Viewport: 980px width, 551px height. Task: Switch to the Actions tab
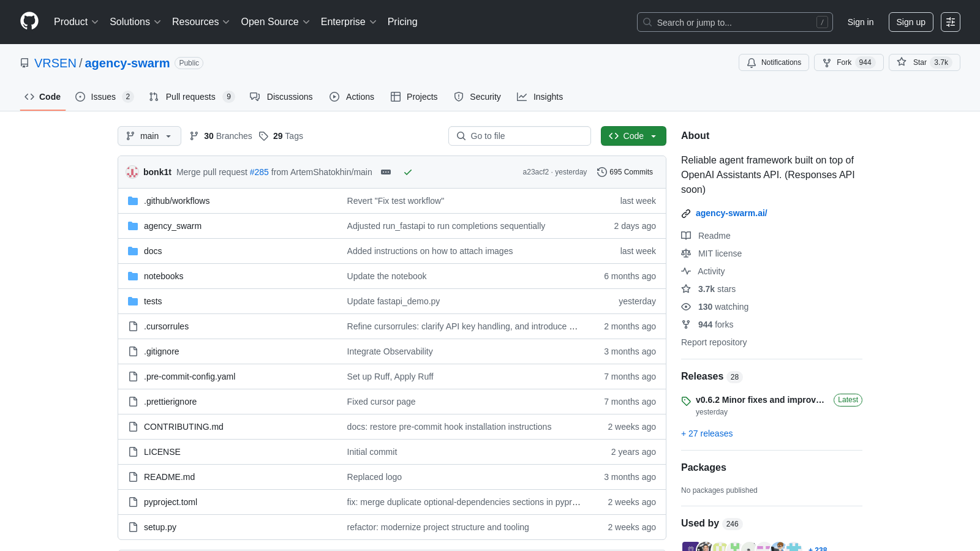point(352,97)
